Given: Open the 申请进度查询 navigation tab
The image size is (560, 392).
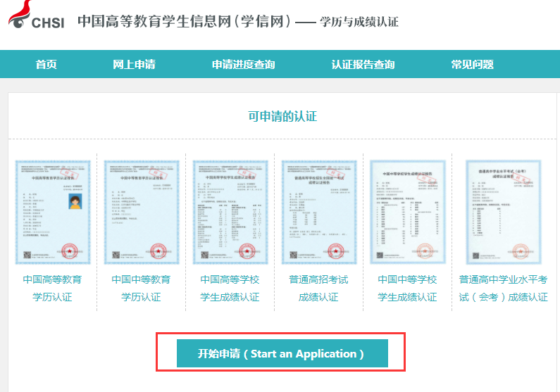Looking at the screenshot, I should pos(243,65).
